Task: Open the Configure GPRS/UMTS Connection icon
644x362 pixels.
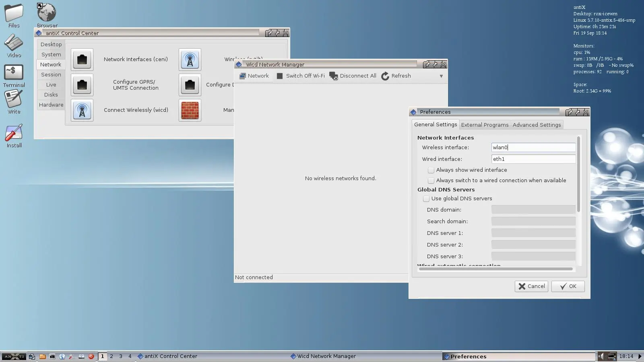Action: (82, 85)
